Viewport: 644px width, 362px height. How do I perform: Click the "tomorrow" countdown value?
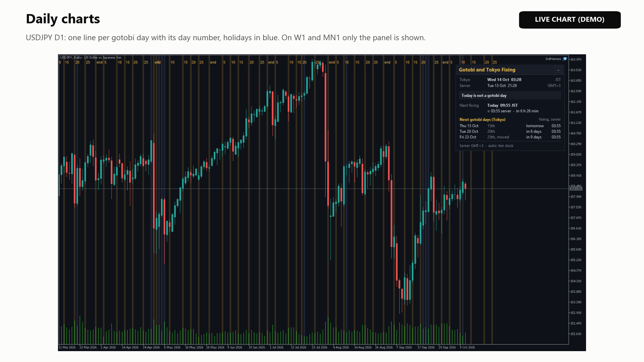click(535, 126)
